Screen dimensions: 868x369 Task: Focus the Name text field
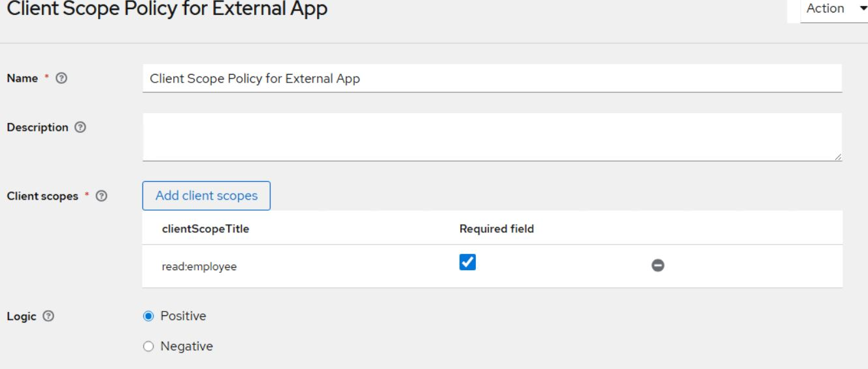point(492,79)
